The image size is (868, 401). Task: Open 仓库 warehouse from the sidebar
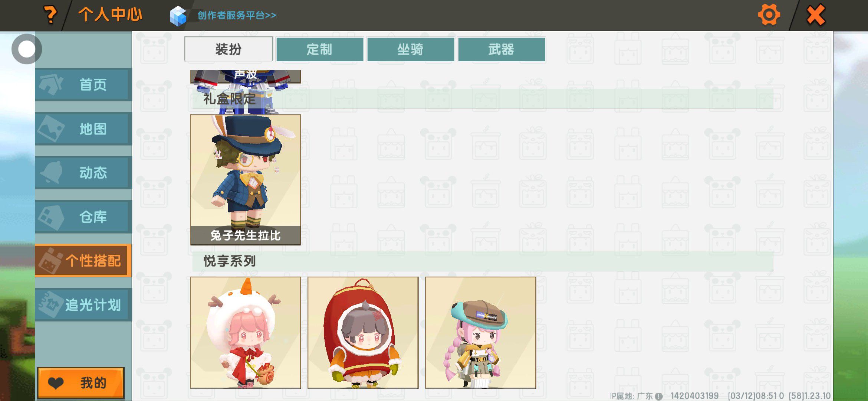(83, 217)
